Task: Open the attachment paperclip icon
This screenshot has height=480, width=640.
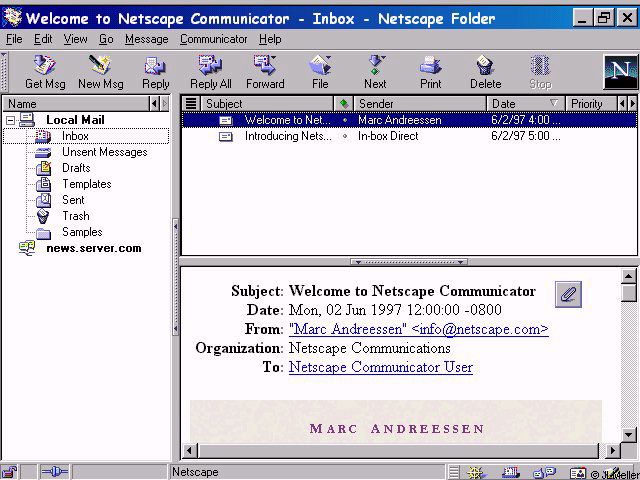Action: (x=568, y=294)
